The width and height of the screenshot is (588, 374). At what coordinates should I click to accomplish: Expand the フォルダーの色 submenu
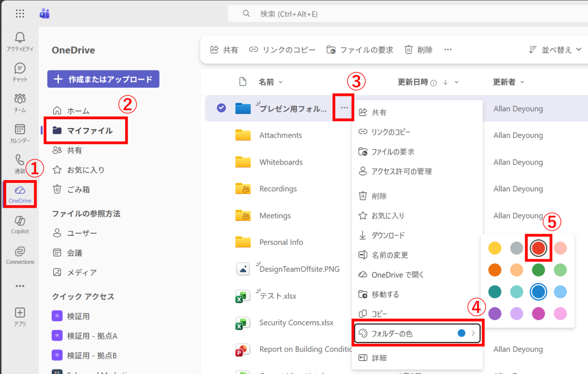tap(417, 333)
